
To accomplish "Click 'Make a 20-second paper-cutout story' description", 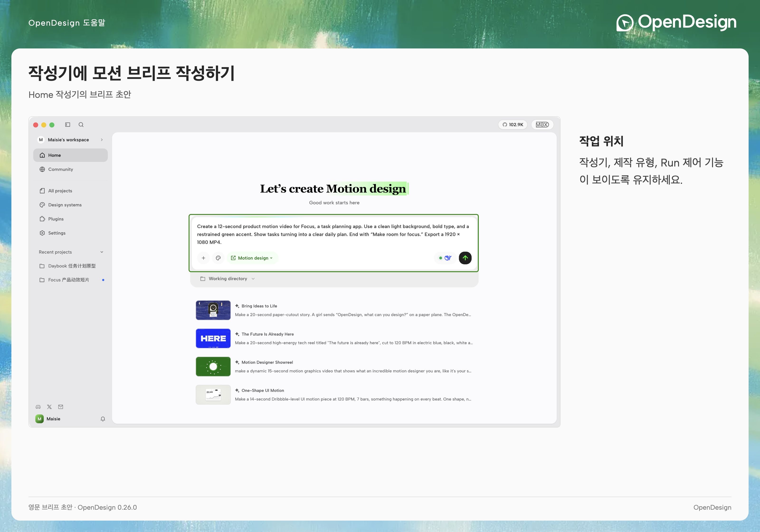I will click(353, 314).
